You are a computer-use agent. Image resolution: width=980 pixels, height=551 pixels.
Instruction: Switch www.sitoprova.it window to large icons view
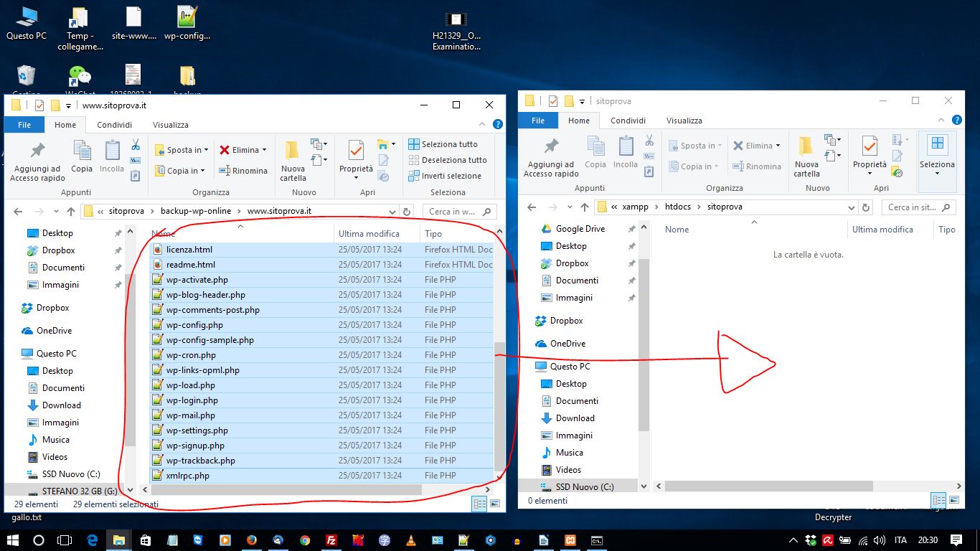(x=494, y=504)
